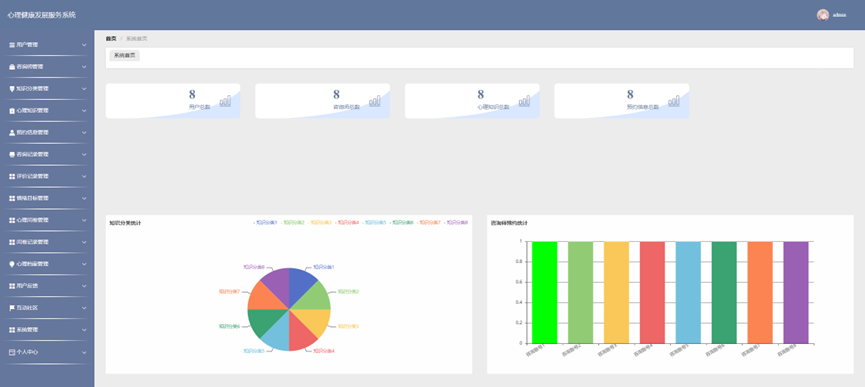The width and height of the screenshot is (865, 387).
Task: Click the bright green 咨询账号1 bar
Action: click(544, 292)
